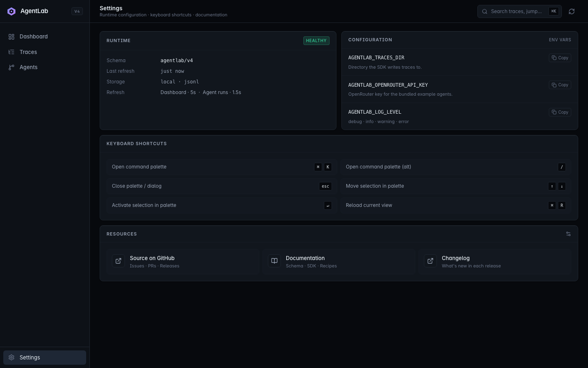Click the ⌘K shortcut badge in search
The image size is (588, 368).
tap(554, 11)
